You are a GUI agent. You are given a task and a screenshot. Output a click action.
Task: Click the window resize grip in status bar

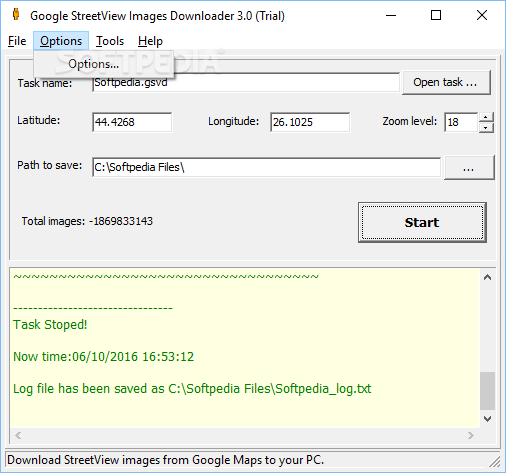495,462
